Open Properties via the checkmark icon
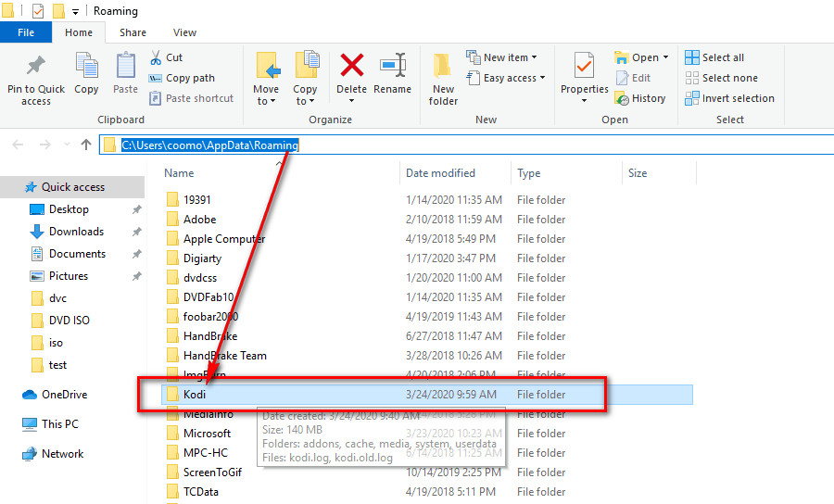This screenshot has height=504, width=834. [x=584, y=66]
